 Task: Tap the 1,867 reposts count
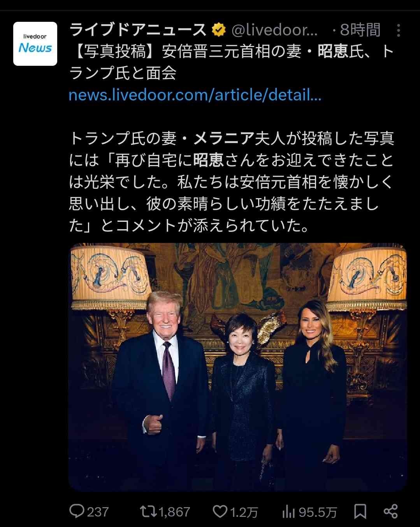tap(174, 511)
